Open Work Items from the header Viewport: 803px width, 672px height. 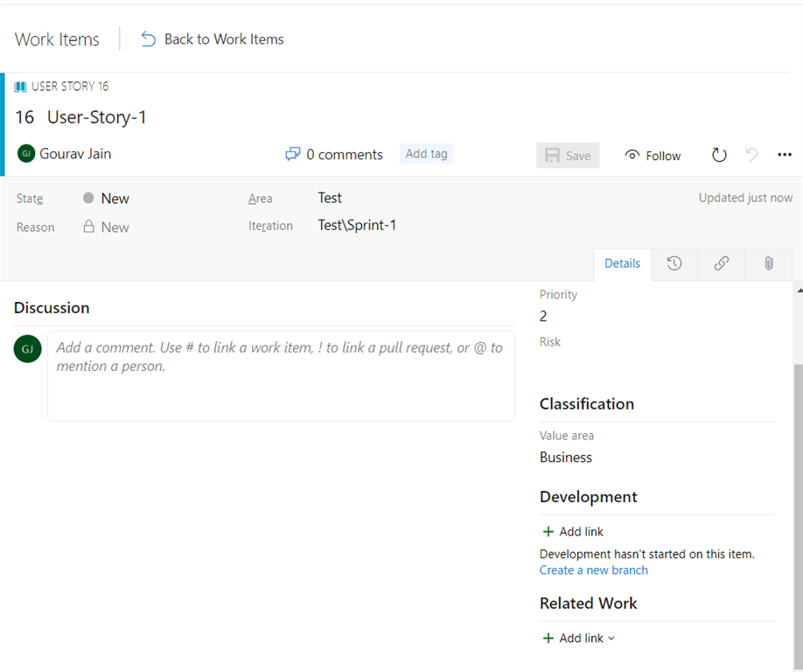coord(56,39)
